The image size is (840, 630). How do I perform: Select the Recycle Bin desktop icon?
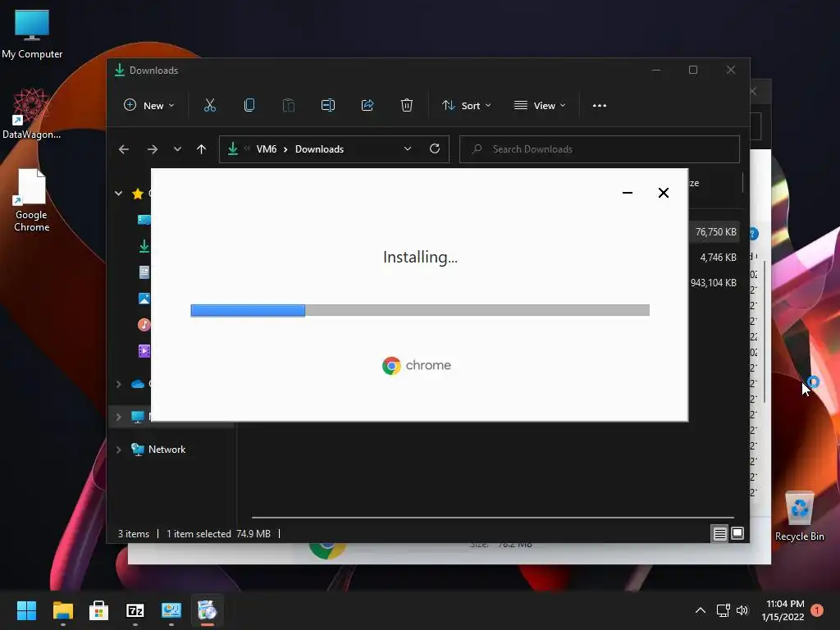coord(799,517)
